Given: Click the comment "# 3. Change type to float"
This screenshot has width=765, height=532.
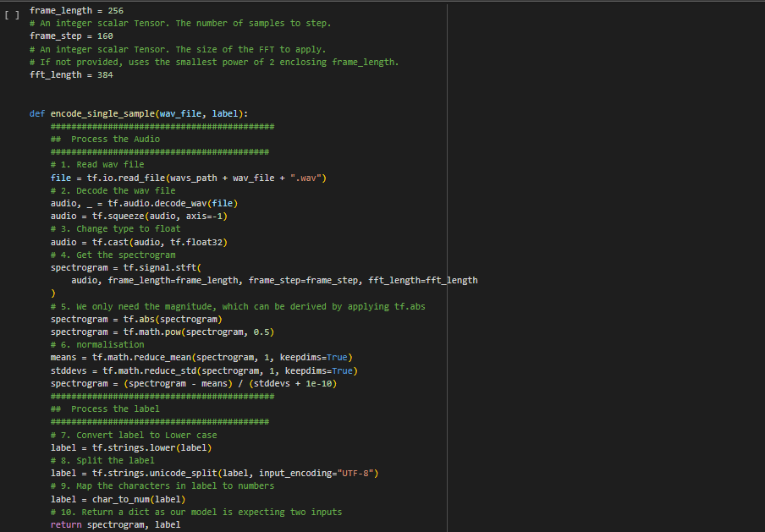Looking at the screenshot, I should click(116, 228).
